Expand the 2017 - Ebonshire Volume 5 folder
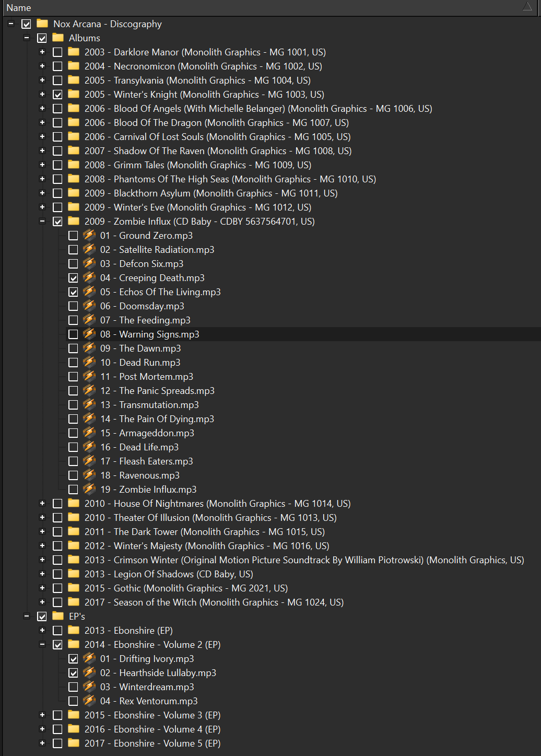 (42, 743)
